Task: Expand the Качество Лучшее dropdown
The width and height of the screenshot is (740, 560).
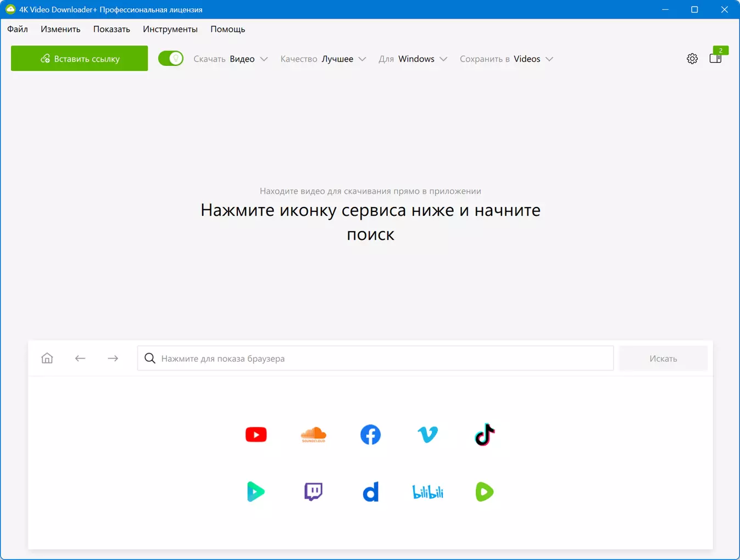Action: click(x=323, y=59)
